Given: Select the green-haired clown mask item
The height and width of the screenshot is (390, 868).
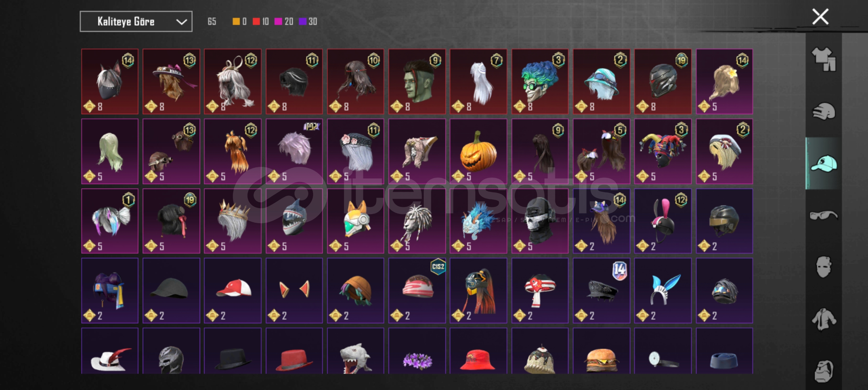Looking at the screenshot, I should 540,82.
